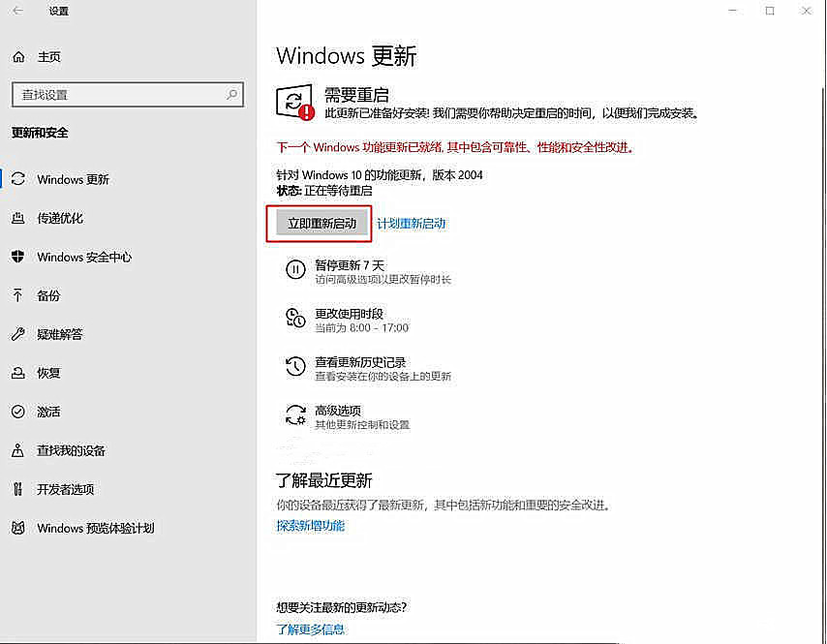Select 暂停更新 7 天 option
This screenshot has width=827, height=644.
click(369, 271)
